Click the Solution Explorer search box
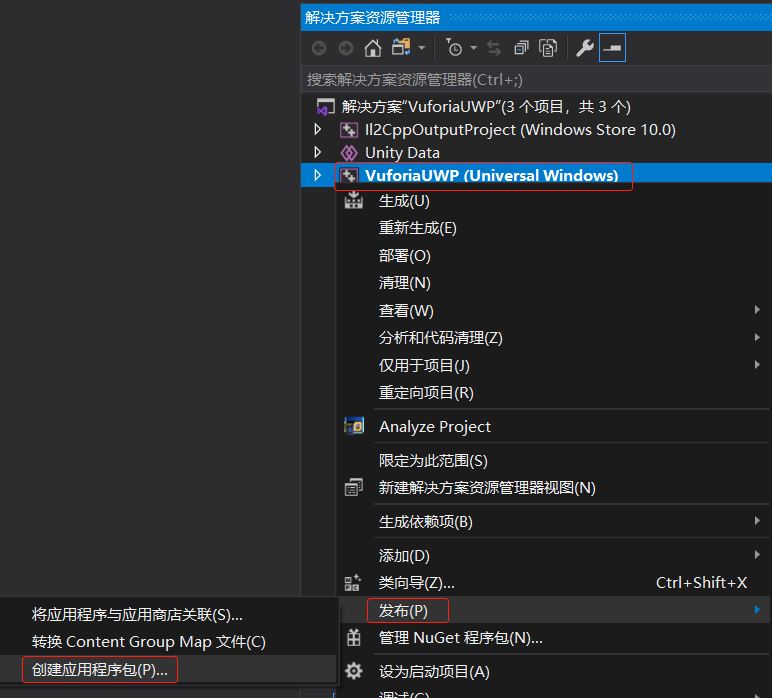Viewport: 772px width, 698px height. point(536,80)
